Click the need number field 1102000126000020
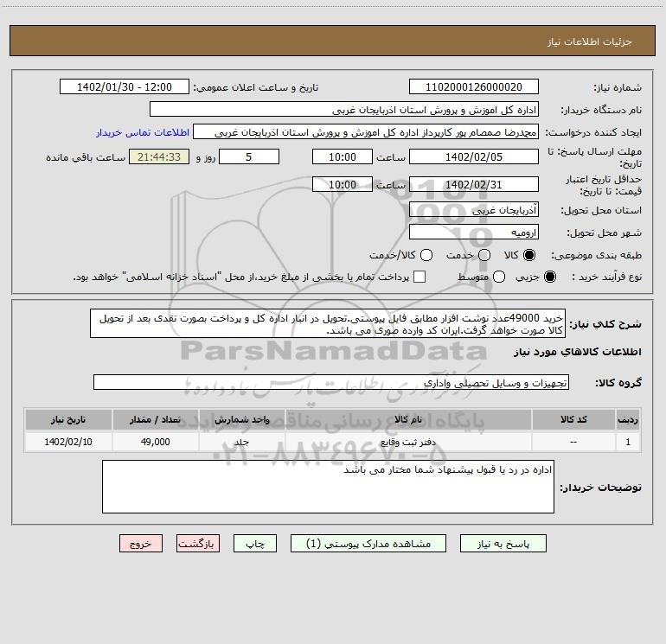The image size is (666, 644). point(474,87)
